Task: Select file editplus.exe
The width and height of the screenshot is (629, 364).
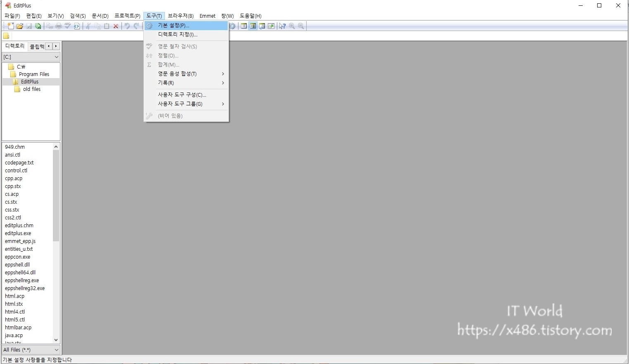Action: point(18,233)
